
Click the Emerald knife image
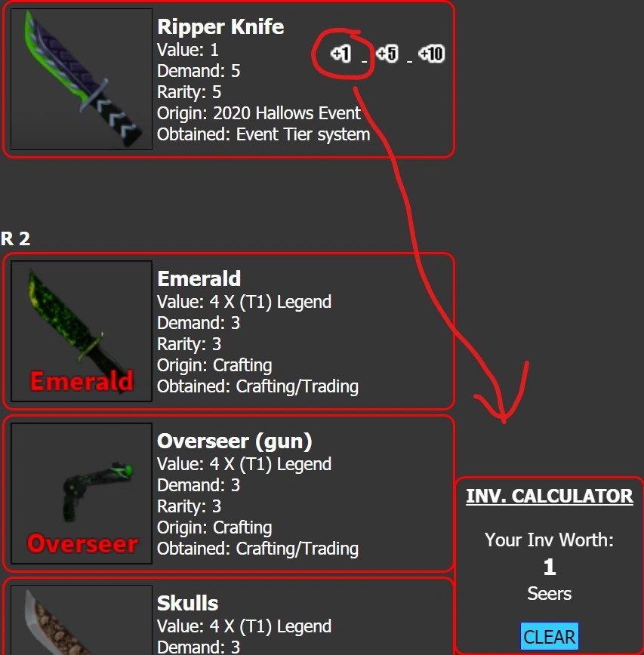click(82, 331)
